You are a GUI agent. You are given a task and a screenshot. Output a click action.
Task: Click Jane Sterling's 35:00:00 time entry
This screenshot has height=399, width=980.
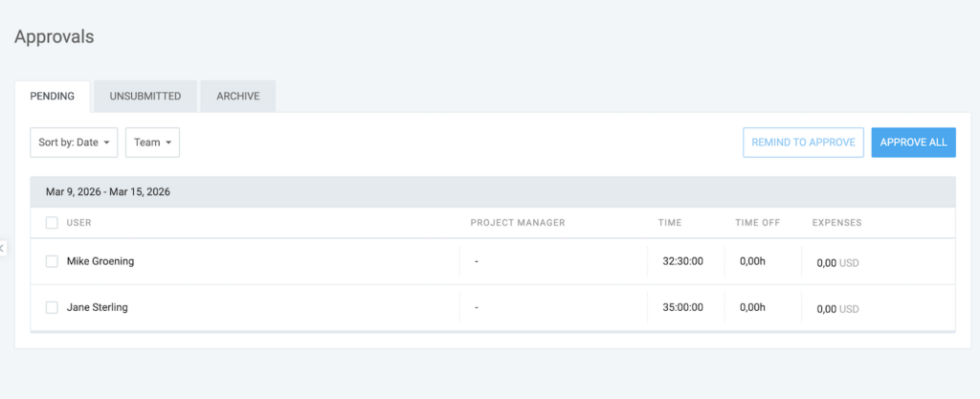click(x=682, y=308)
